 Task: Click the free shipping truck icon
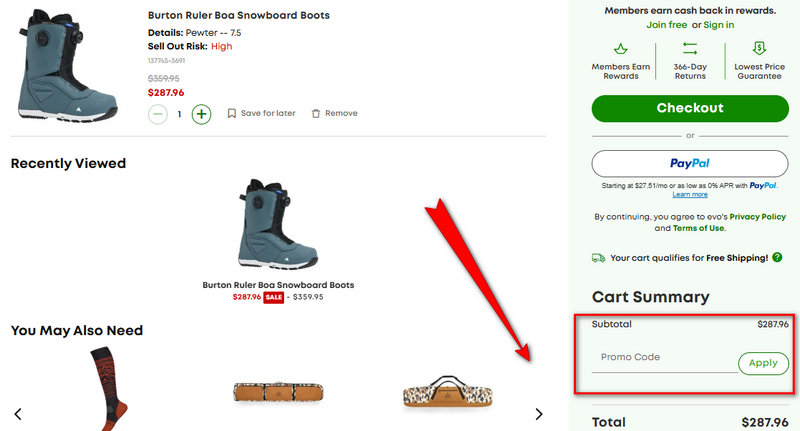pos(598,258)
